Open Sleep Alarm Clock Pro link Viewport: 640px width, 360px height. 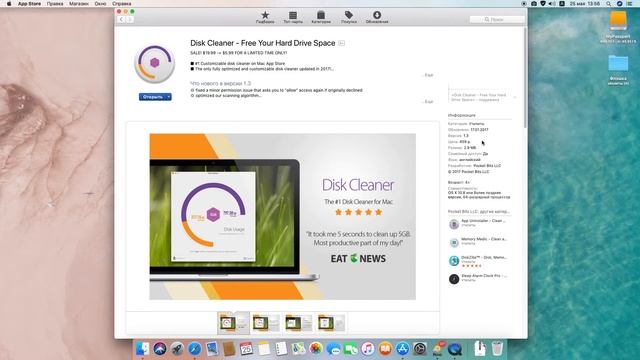(484, 276)
